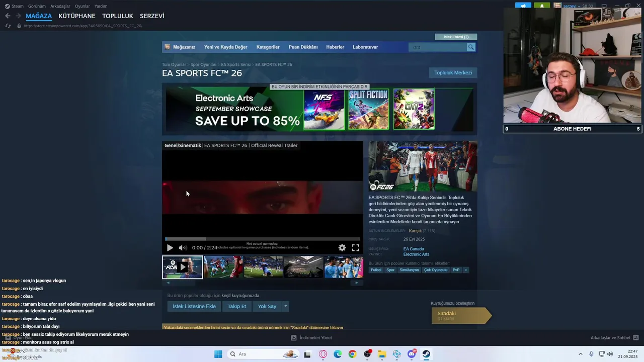
Task: Open SERZEVİ profile tab
Action: (152, 16)
